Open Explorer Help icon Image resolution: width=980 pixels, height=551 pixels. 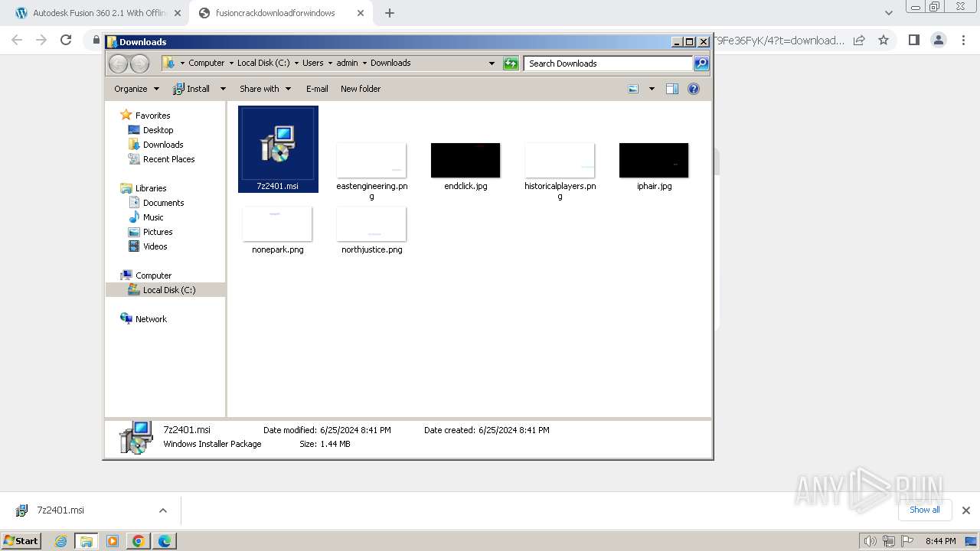click(x=694, y=89)
